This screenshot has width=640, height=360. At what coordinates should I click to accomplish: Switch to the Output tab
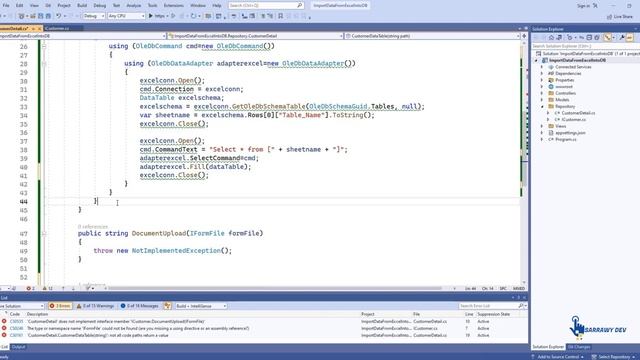click(x=18, y=347)
